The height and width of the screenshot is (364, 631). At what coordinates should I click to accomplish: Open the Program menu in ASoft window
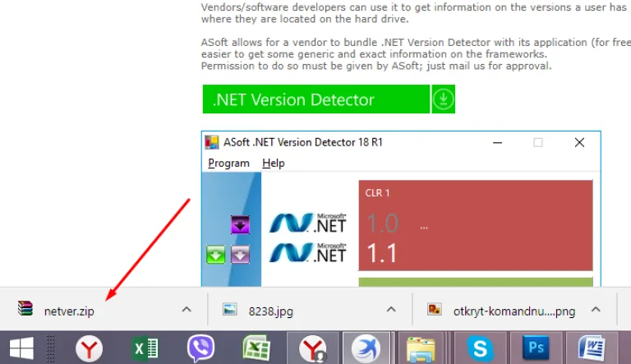tap(228, 163)
